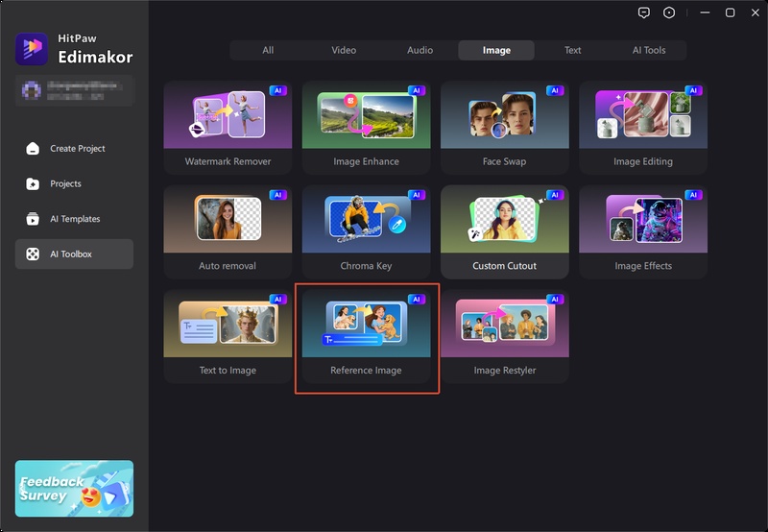This screenshot has height=532, width=768.
Task: Click the Image Restyler caption text
Action: click(505, 371)
